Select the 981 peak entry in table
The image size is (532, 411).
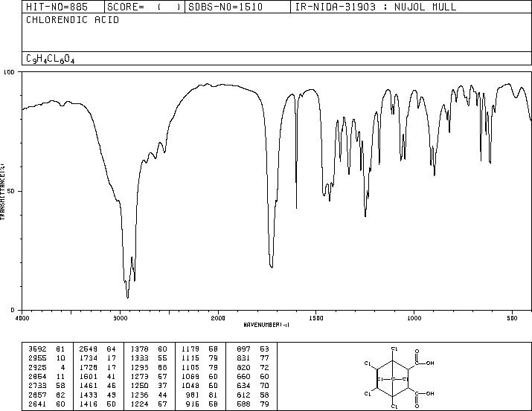[x=202, y=395]
